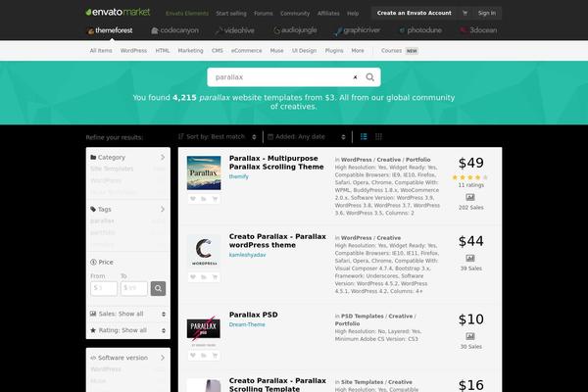Open the photodune marketplace tab

click(420, 30)
